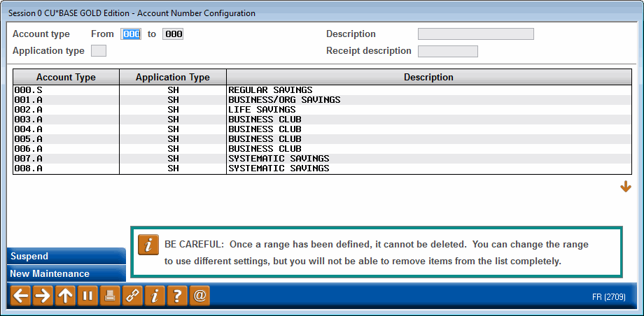
Task: Click the Application type input box
Action: point(99,51)
